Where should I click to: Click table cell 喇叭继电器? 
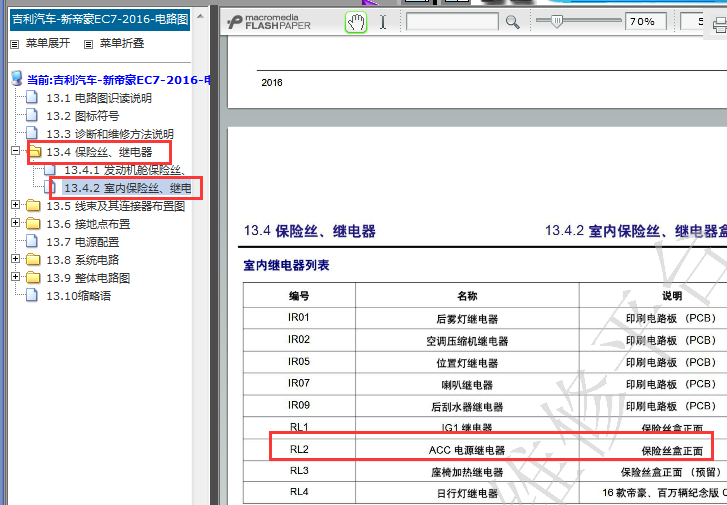click(x=467, y=384)
